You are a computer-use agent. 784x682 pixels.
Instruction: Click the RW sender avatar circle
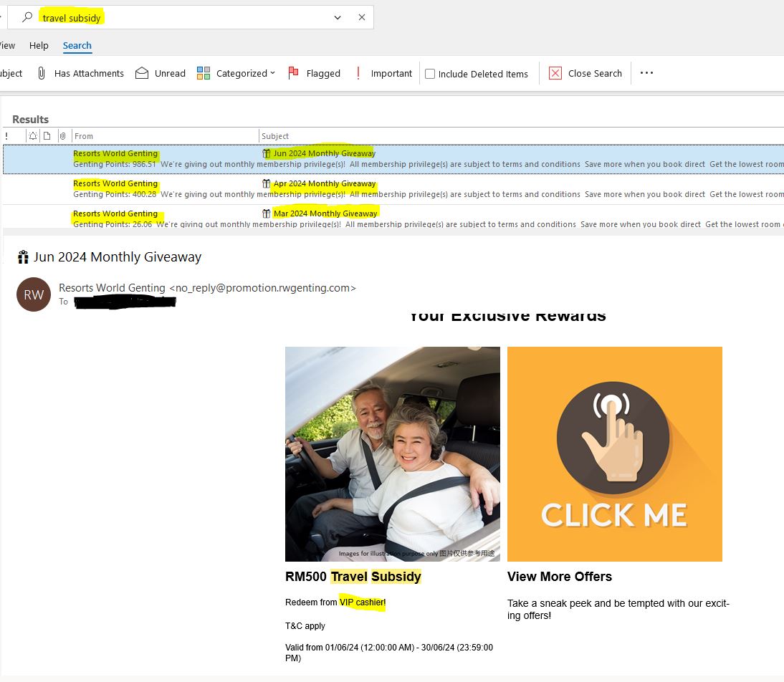[x=34, y=294]
